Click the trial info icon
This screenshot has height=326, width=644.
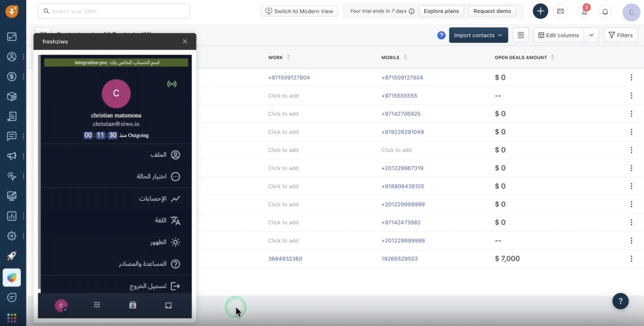pyautogui.click(x=412, y=11)
